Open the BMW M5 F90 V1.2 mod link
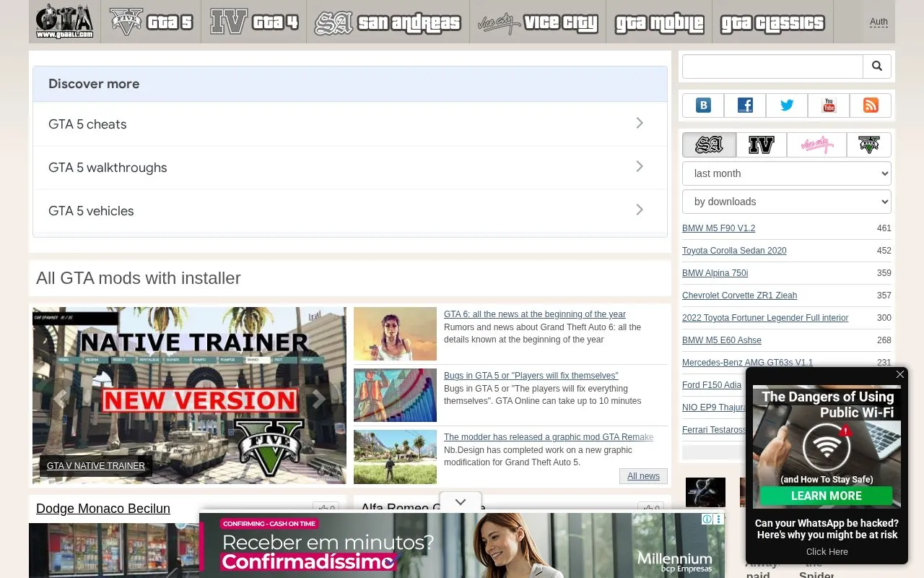Screen dimensions: 924x578 pos(718,228)
